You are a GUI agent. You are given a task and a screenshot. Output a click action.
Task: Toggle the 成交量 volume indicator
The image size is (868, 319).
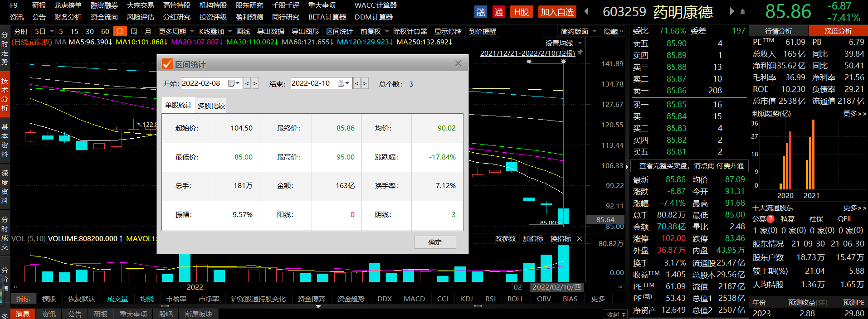click(x=117, y=299)
